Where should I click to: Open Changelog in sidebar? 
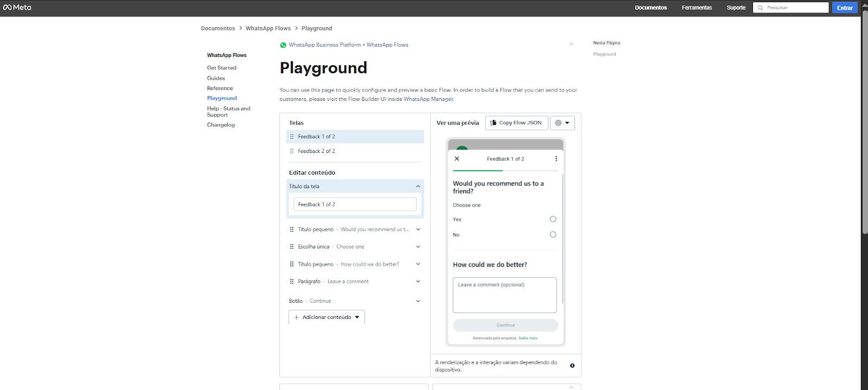coord(221,125)
